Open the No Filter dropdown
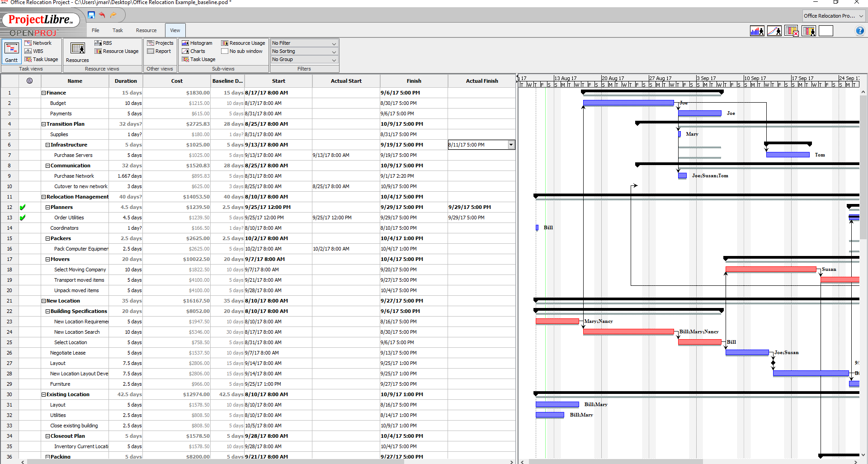Screen dimensions: 868x464 (304, 43)
